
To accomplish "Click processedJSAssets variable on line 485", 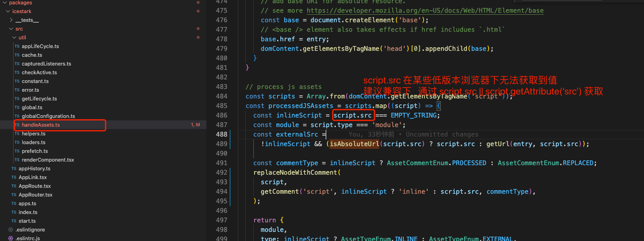I will [301, 106].
